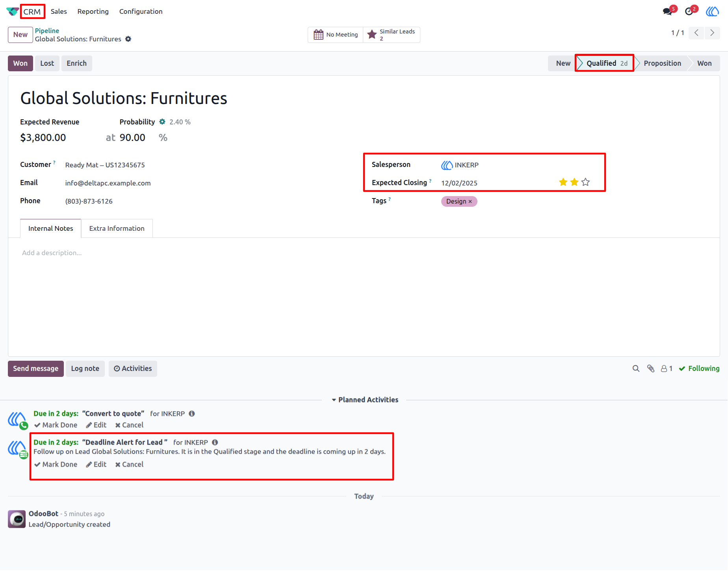The width and height of the screenshot is (728, 571).
Task: Click the chatter search magnifier icon
Action: [x=636, y=369]
